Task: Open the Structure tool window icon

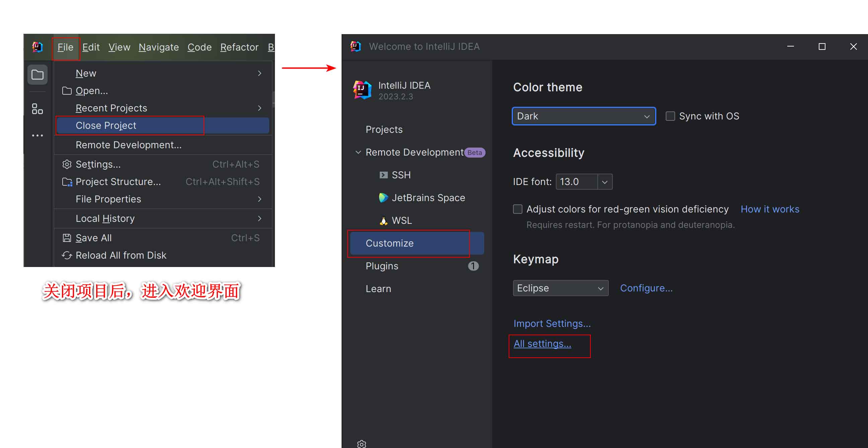Action: click(x=38, y=109)
